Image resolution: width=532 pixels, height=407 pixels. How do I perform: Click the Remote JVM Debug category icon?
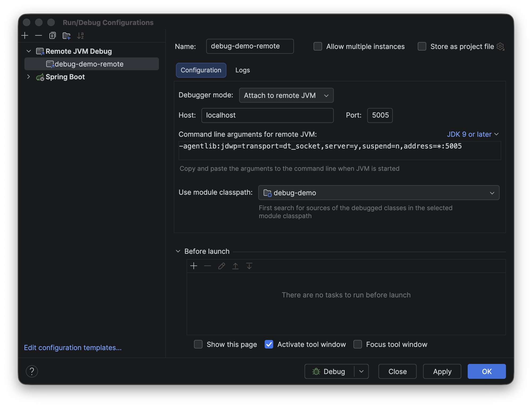tap(40, 51)
